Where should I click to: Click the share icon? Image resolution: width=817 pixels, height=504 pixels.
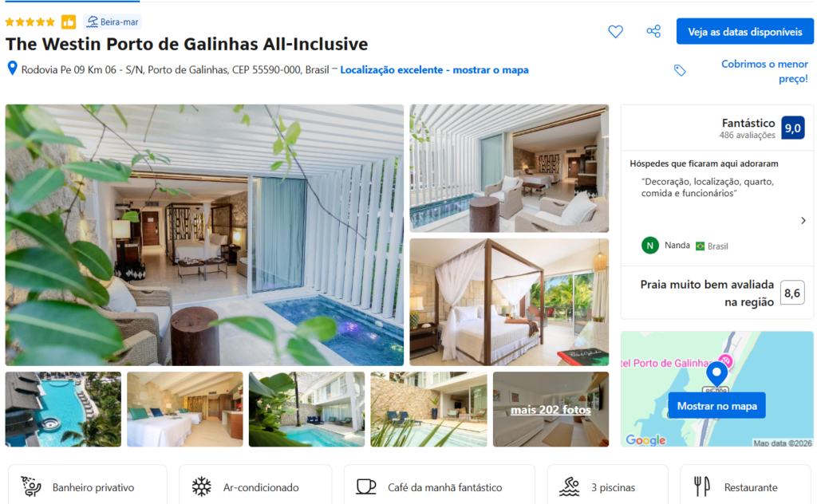pos(653,31)
